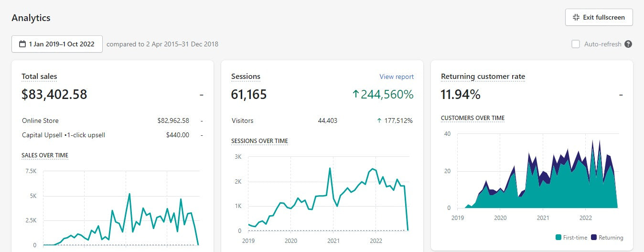Click the SESSIONS OVER TIME chart label
This screenshot has width=644, height=252.
pos(259,141)
